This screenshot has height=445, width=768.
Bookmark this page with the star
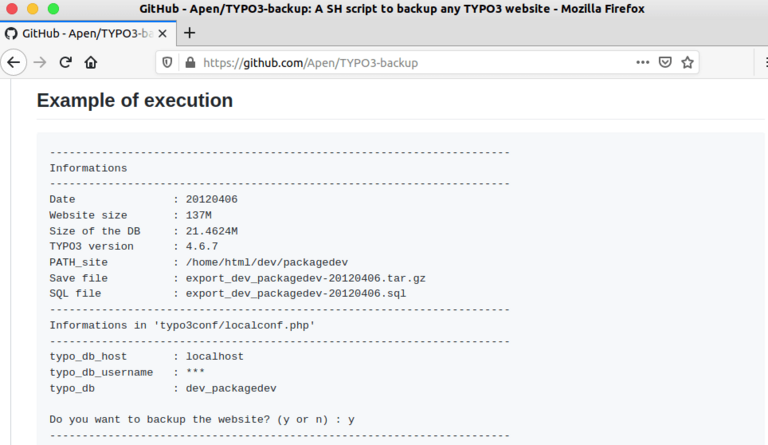coord(687,62)
